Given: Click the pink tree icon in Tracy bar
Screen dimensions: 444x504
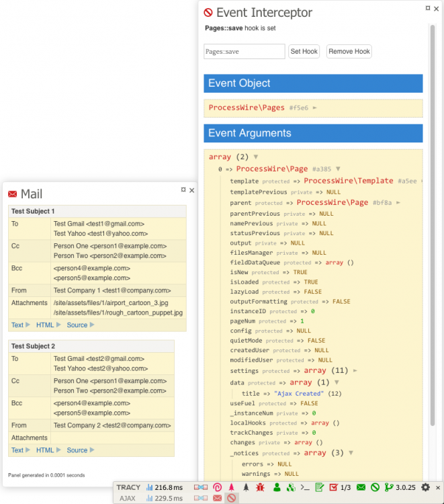Looking at the screenshot, I should click(x=231, y=487).
